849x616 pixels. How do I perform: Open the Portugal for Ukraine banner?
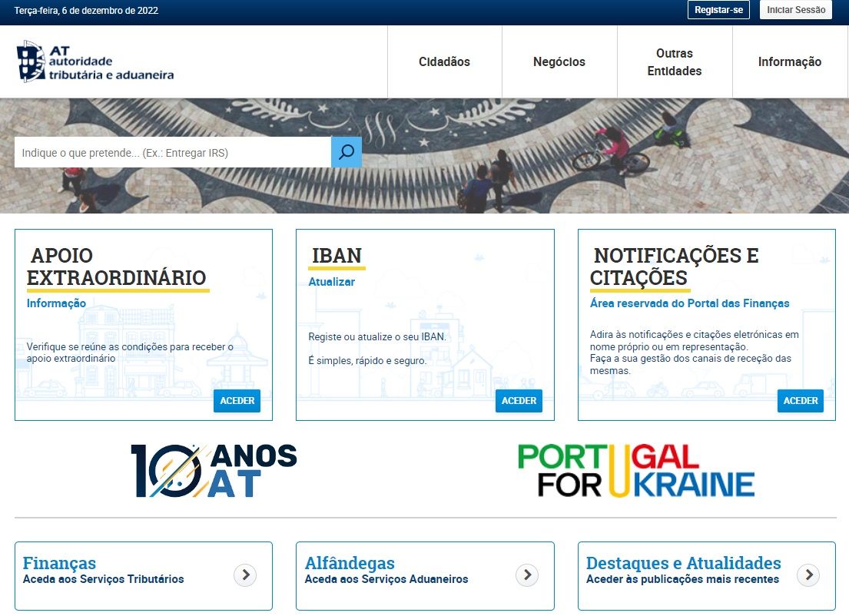pyautogui.click(x=635, y=470)
